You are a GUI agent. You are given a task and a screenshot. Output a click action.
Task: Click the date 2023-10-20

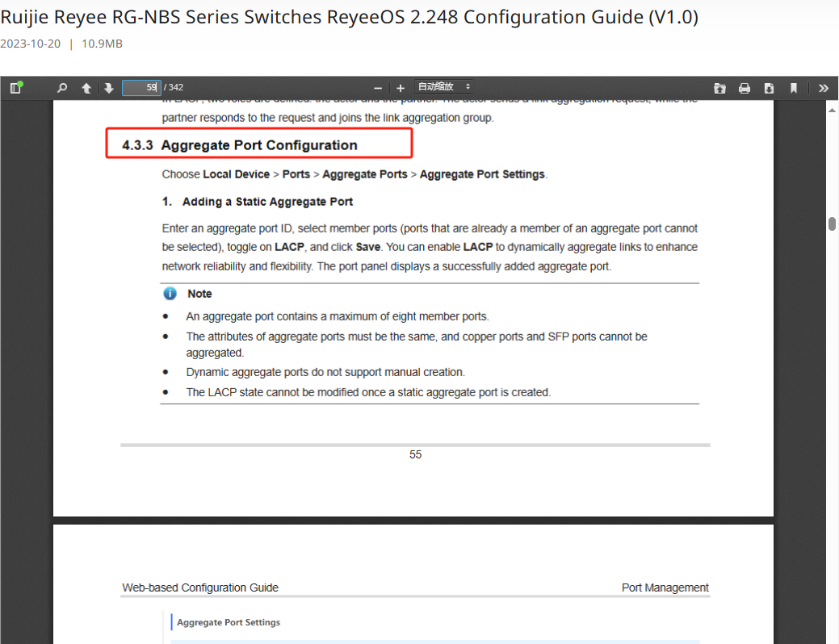pos(31,44)
